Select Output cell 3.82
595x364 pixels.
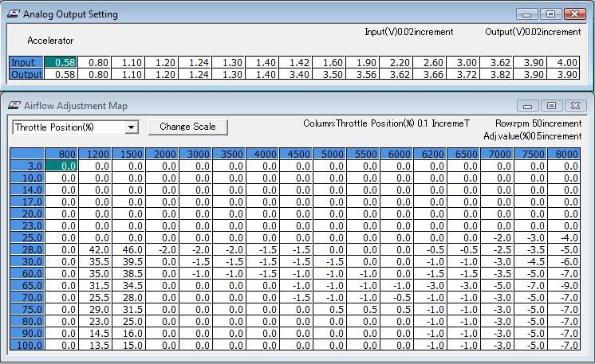click(496, 74)
